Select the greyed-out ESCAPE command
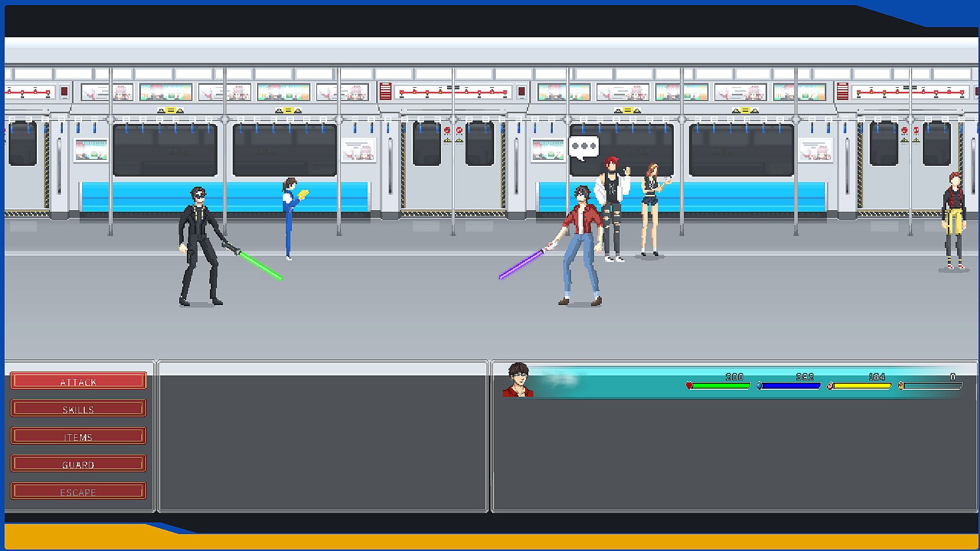Viewport: 980px width, 551px height. click(x=78, y=491)
